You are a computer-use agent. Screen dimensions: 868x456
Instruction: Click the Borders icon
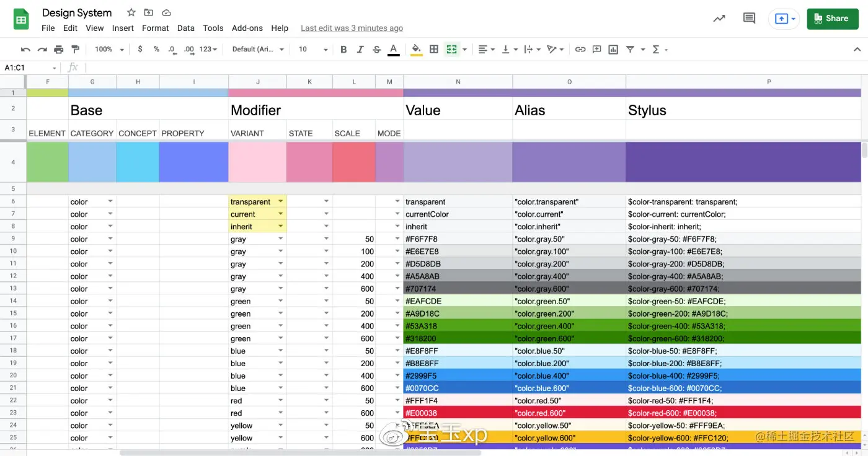click(x=434, y=50)
